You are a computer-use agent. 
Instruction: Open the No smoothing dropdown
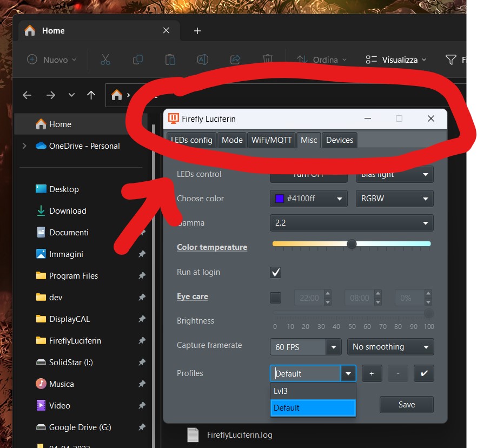390,347
